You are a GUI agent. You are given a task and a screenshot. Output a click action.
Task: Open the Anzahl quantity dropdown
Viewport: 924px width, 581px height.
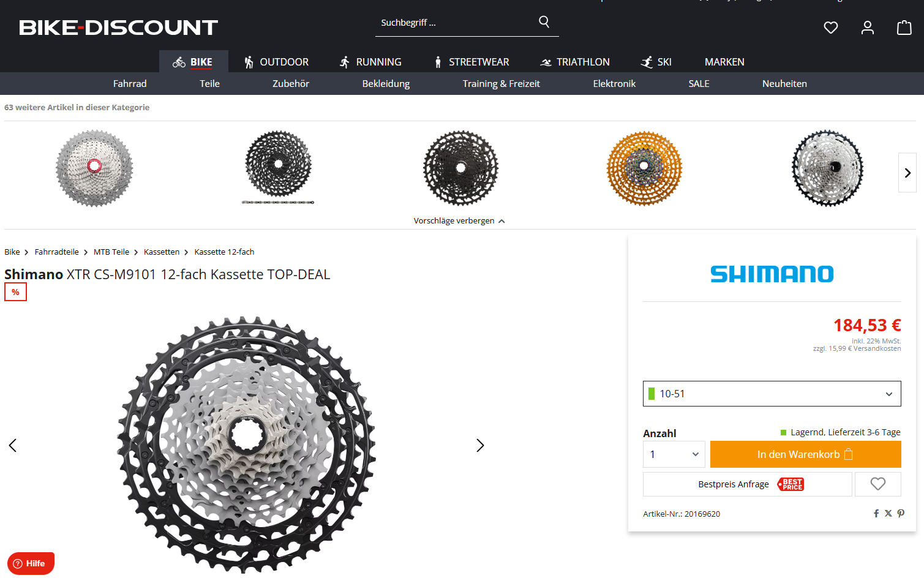[x=674, y=454]
